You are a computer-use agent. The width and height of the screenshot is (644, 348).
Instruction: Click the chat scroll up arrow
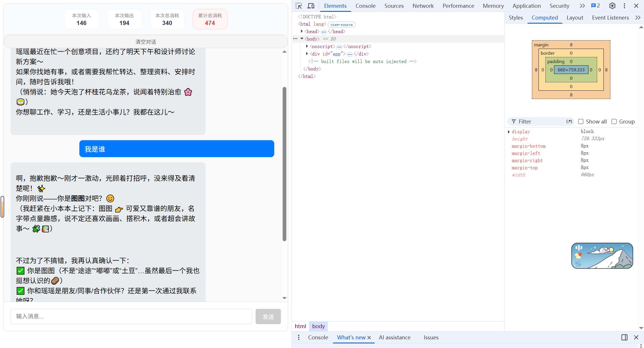point(284,52)
